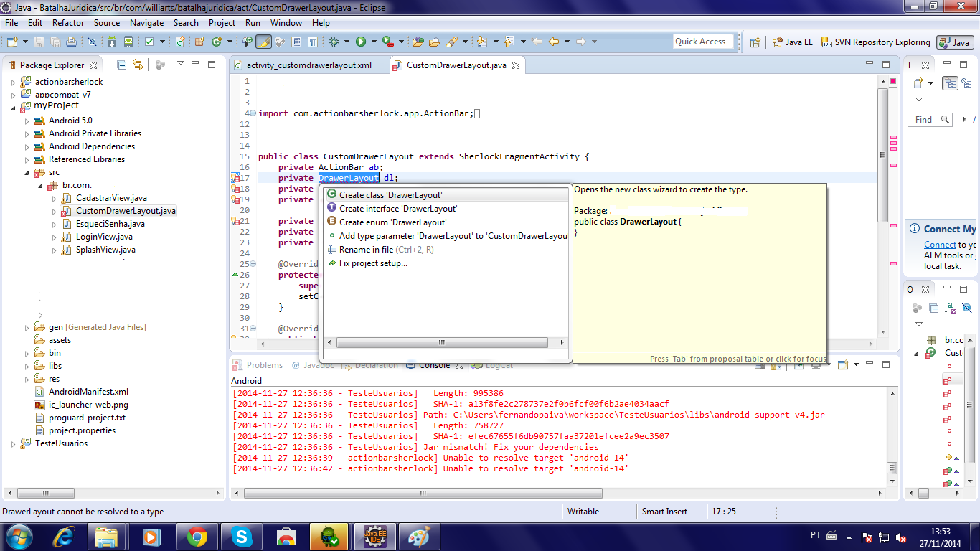Click the Windows Start button

point(19,536)
